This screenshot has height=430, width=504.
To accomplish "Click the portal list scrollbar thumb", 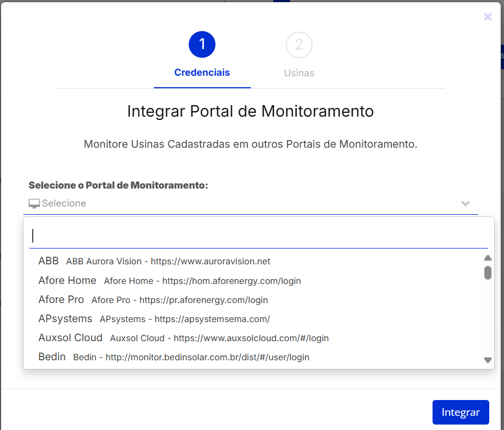I will [x=488, y=272].
